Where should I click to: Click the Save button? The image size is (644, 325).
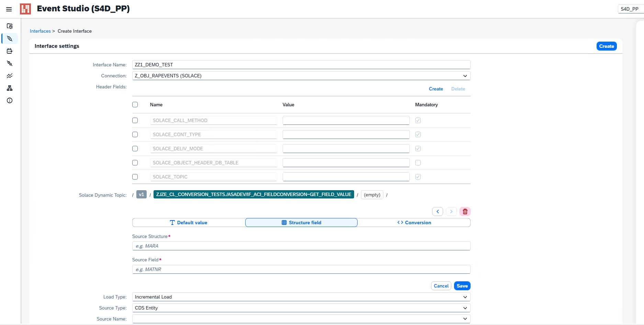pyautogui.click(x=462, y=286)
